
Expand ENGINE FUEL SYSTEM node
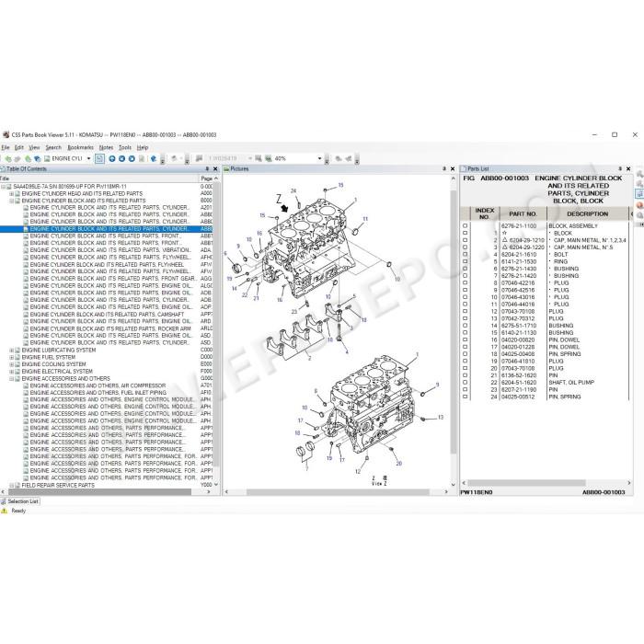point(11,357)
